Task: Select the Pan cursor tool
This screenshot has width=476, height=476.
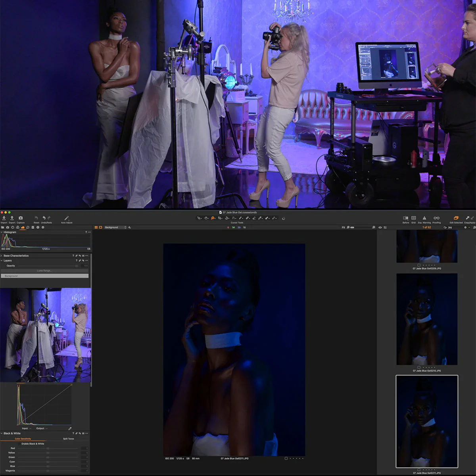Action: (x=206, y=218)
